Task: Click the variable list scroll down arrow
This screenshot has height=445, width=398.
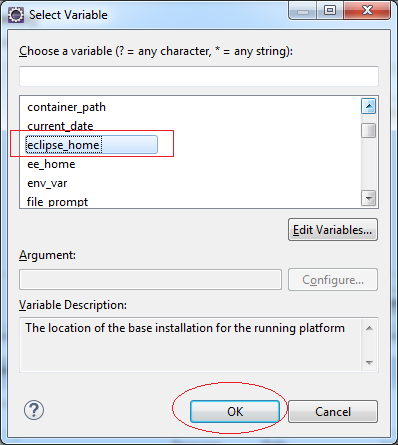Action: pyautogui.click(x=368, y=198)
